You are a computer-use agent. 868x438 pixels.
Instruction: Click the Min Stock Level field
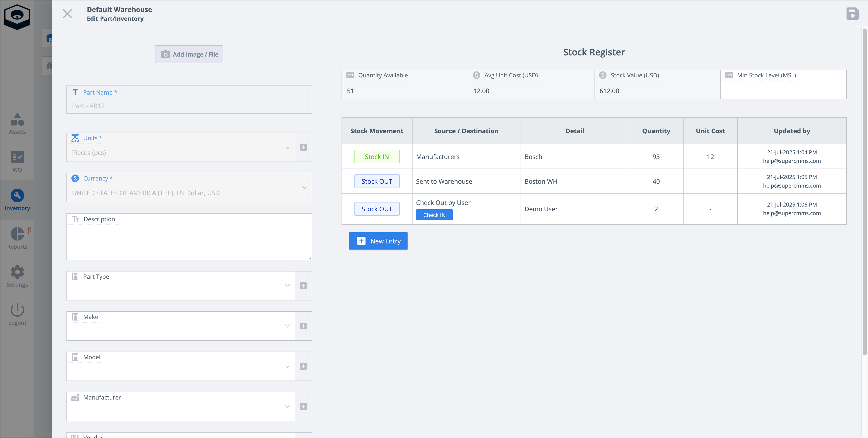783,90
